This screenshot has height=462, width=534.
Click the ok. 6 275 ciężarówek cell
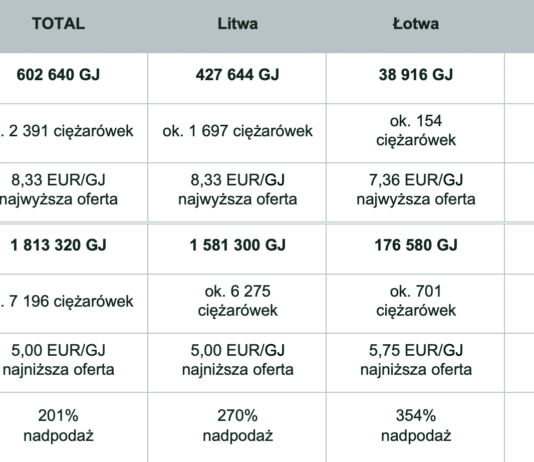coord(237,301)
